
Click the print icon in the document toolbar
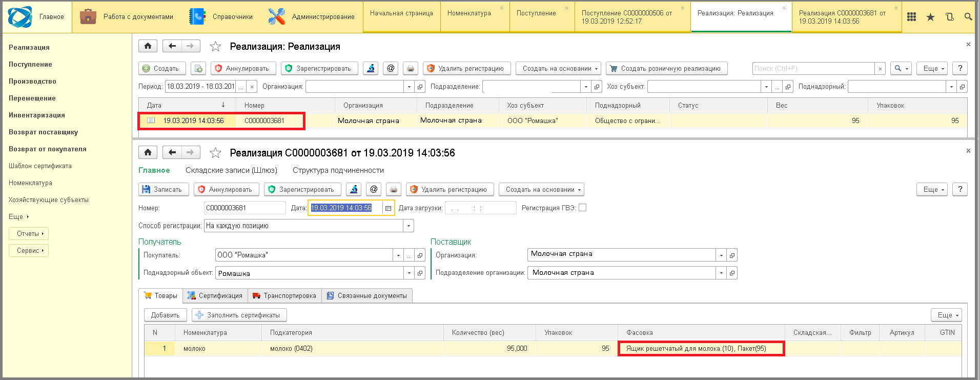393,189
